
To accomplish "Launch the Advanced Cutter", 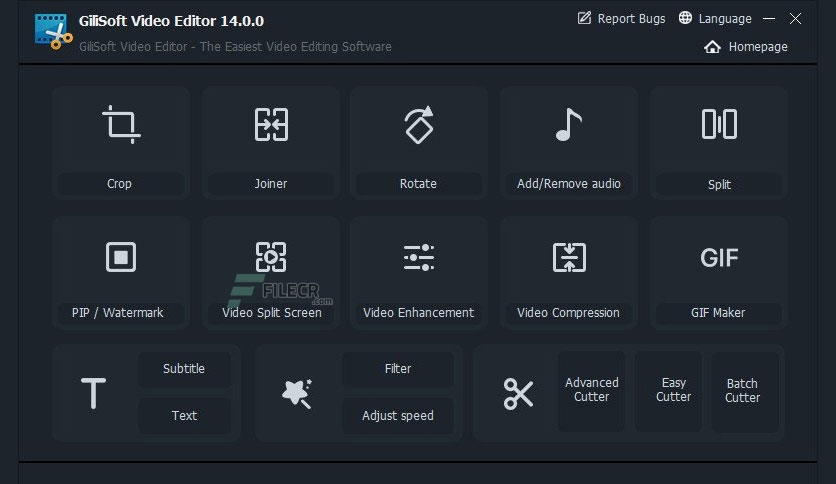I will coord(591,390).
